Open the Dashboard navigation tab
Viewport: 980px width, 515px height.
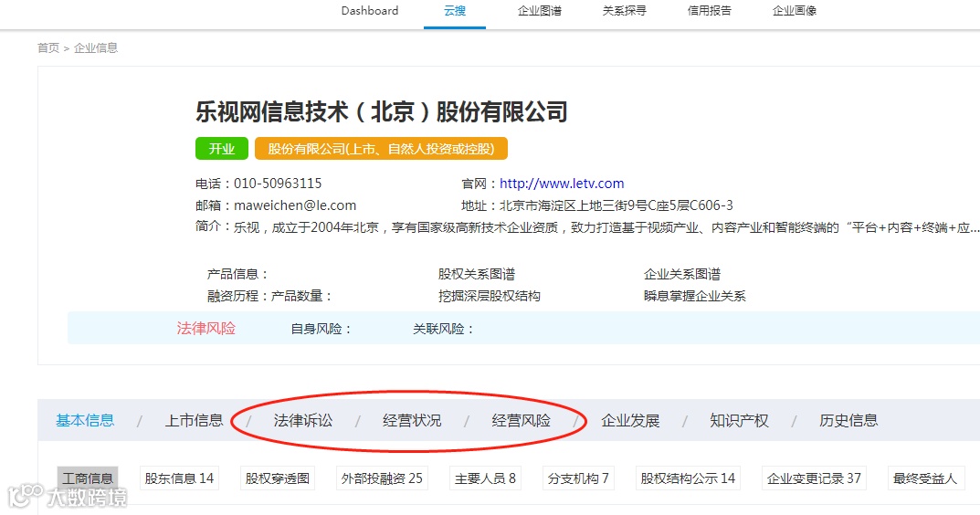[369, 11]
